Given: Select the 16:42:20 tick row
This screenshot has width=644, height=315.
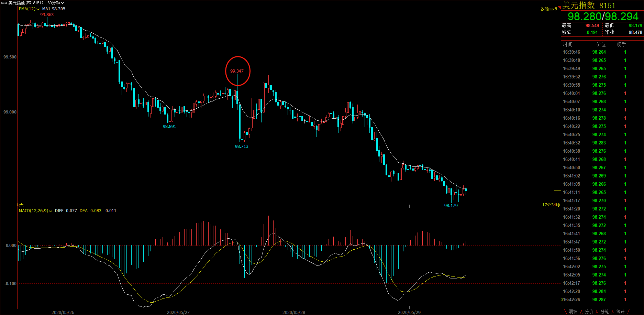Looking at the screenshot, I should click(x=602, y=292).
